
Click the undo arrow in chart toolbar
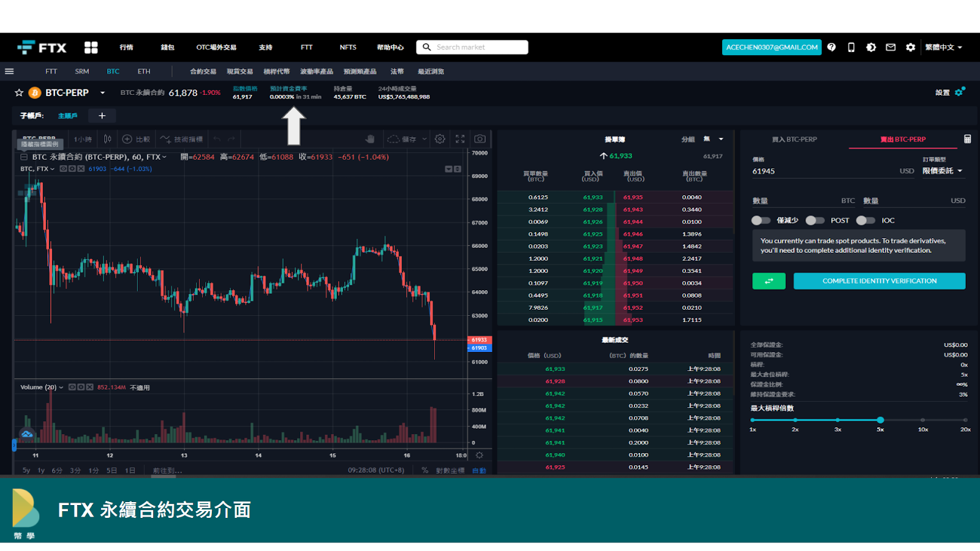(217, 139)
